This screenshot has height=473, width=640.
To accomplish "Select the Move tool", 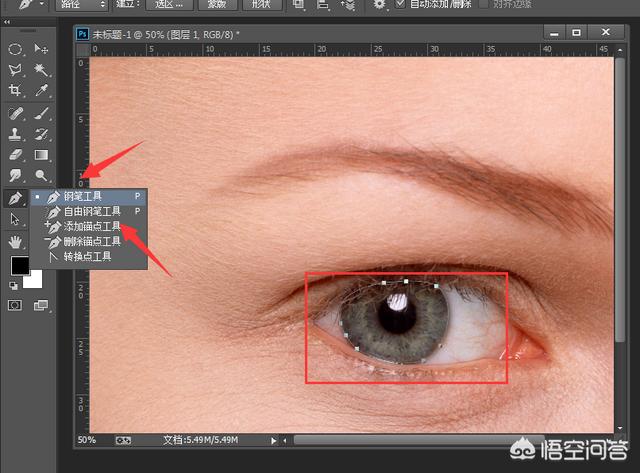I will 41,49.
